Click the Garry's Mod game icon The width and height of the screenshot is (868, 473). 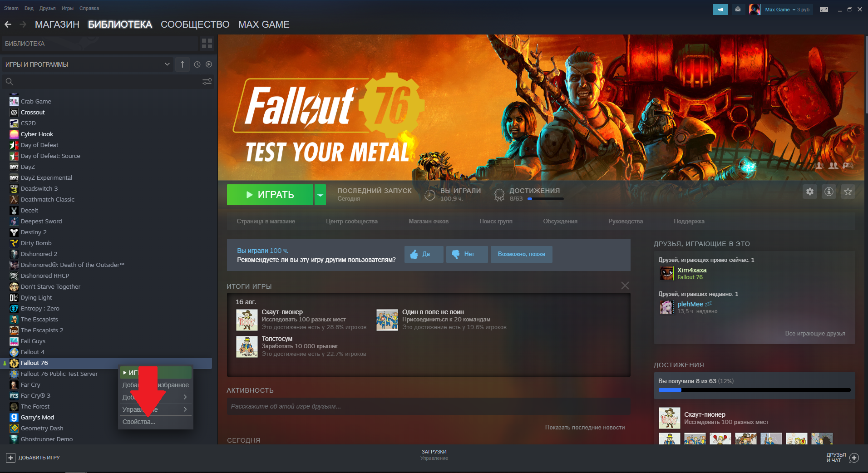click(14, 418)
